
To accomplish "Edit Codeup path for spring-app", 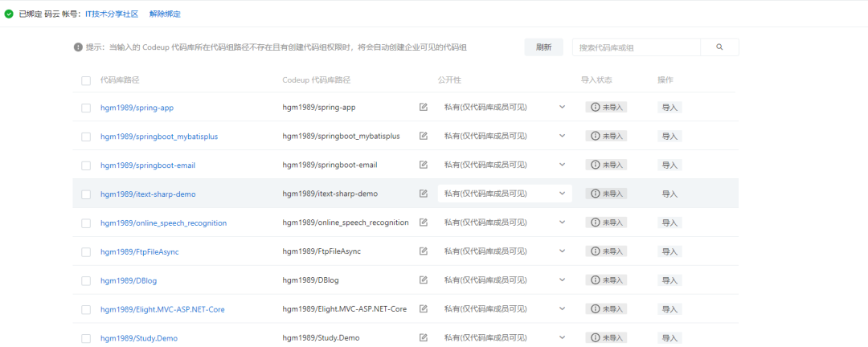I will (424, 107).
